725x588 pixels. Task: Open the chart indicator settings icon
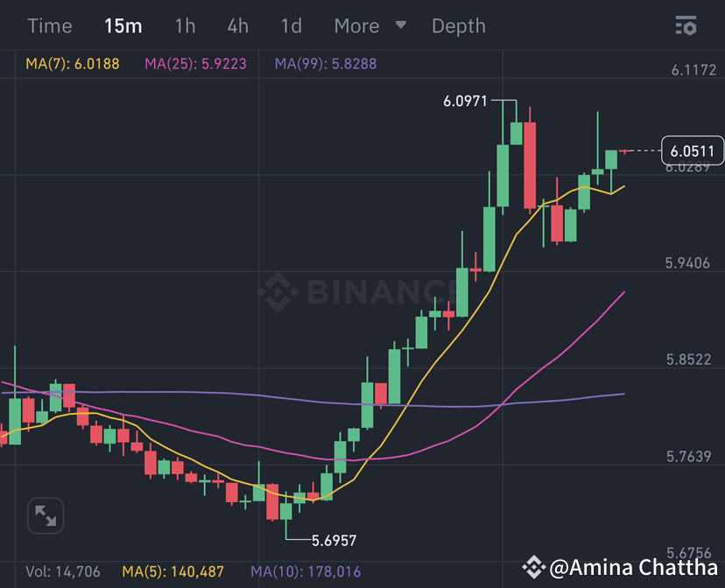click(686, 26)
